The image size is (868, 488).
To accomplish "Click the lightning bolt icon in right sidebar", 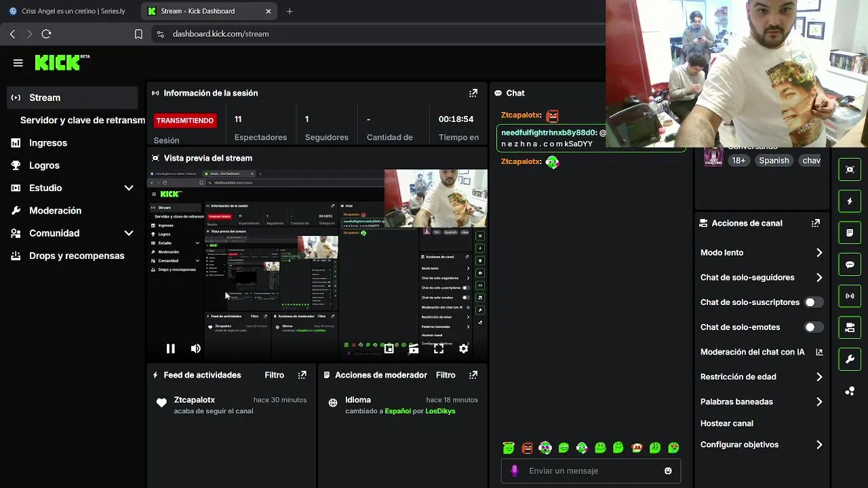I will coord(850,201).
